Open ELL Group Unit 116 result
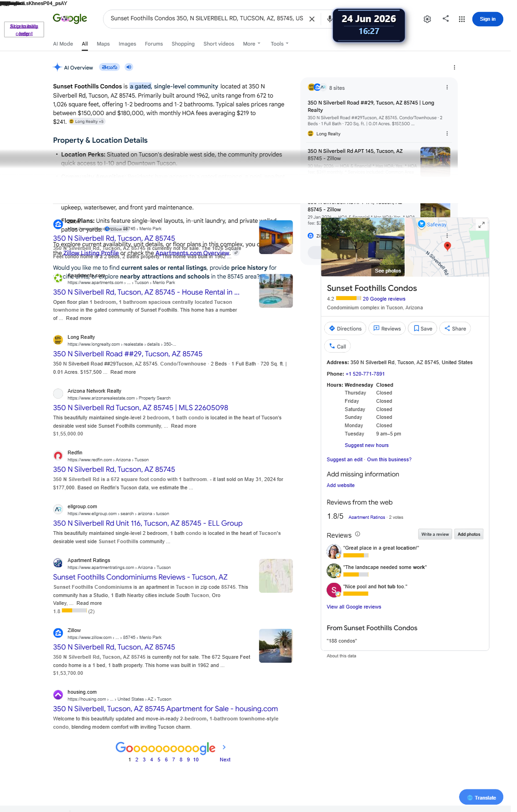The height and width of the screenshot is (812, 517). [x=148, y=523]
